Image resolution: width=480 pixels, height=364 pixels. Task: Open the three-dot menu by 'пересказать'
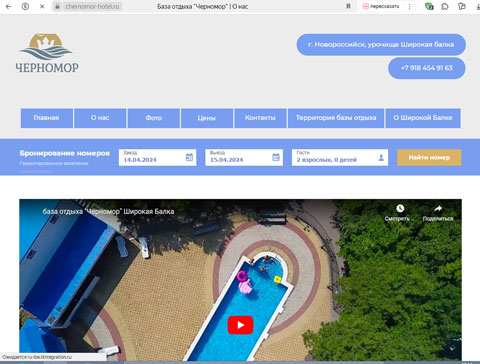409,6
